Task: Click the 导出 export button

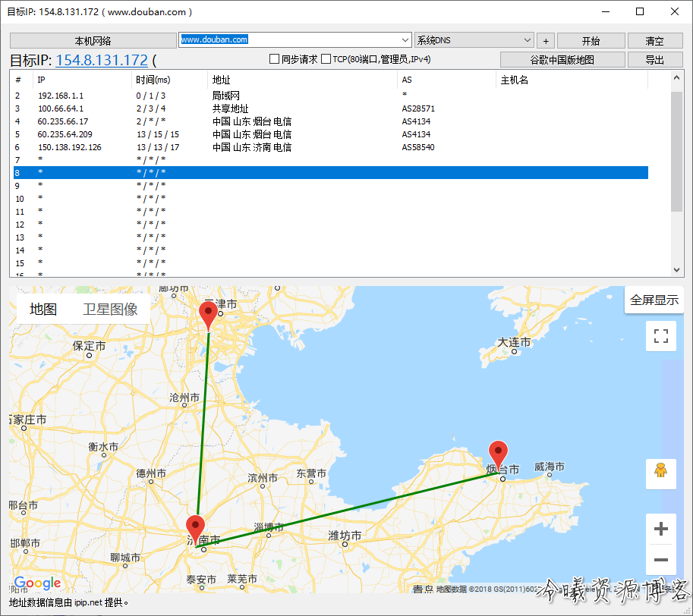Action: point(655,60)
